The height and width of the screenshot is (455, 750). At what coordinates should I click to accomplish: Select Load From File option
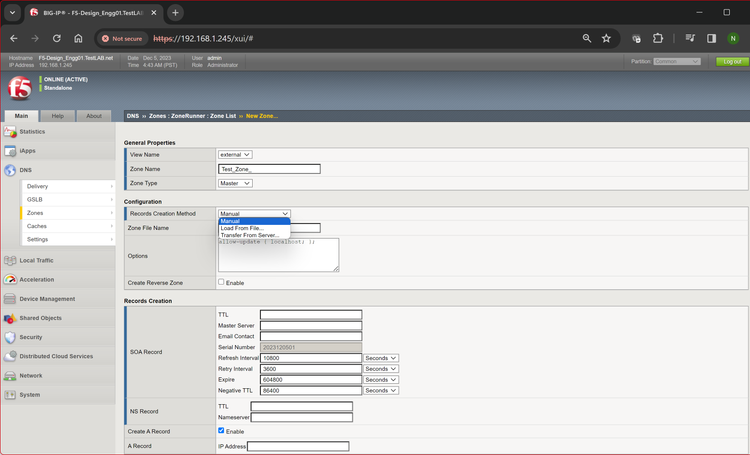tap(242, 228)
